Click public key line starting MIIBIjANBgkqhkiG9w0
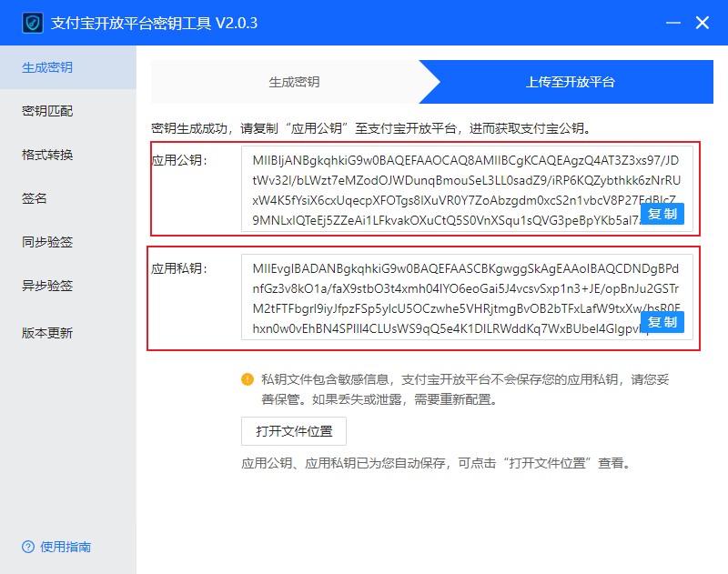Image resolution: width=728 pixels, height=574 pixels. click(x=466, y=160)
